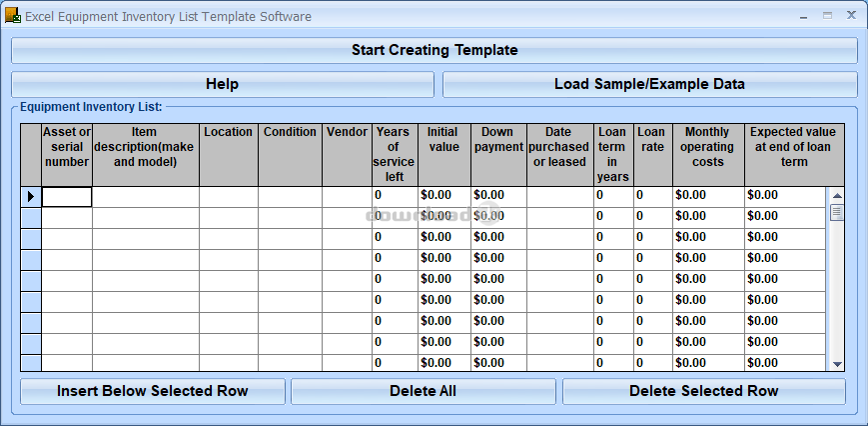Click first row Vendor cell
Viewport: 868px width, 426px height.
tap(347, 197)
